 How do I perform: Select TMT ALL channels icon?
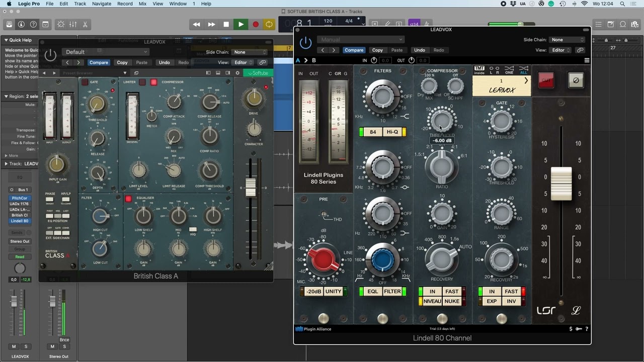tap(524, 70)
